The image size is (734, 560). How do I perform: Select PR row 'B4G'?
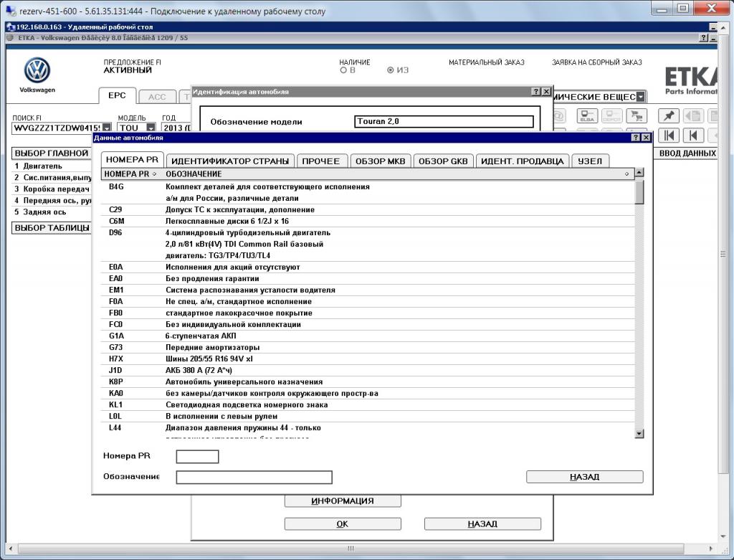(x=368, y=192)
